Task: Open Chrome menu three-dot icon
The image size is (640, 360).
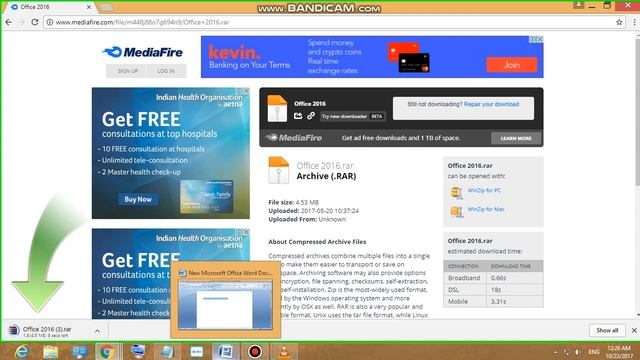Action: click(634, 22)
